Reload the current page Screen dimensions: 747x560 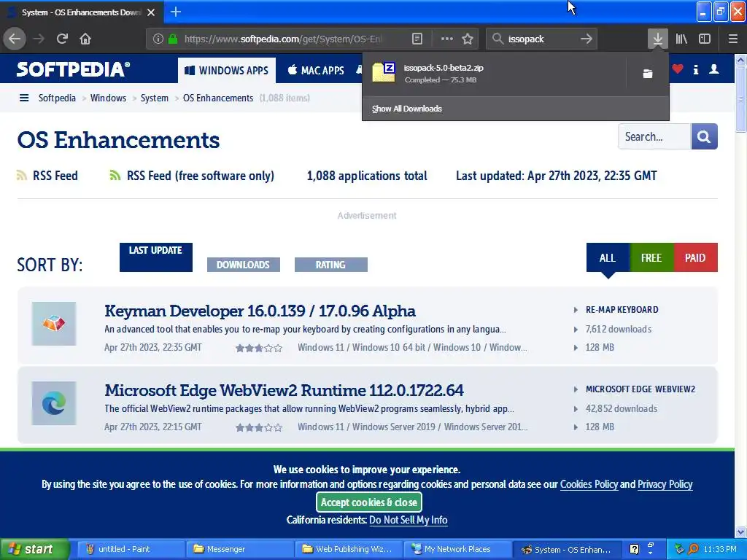tap(62, 39)
